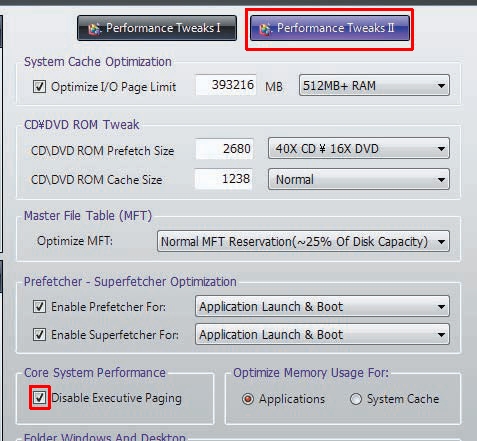Click the CD\DVD ROM Cache Size field
The height and width of the screenshot is (441, 477).
coord(224,179)
